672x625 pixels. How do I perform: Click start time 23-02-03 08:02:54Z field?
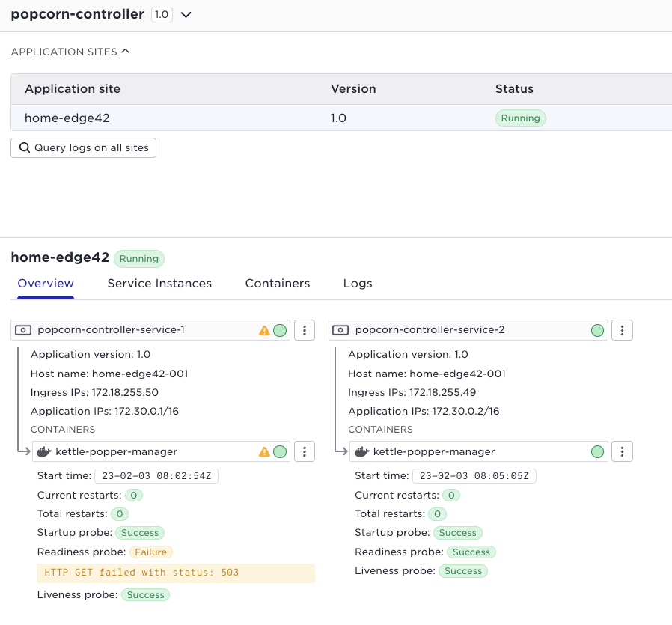pyautogui.click(x=156, y=476)
